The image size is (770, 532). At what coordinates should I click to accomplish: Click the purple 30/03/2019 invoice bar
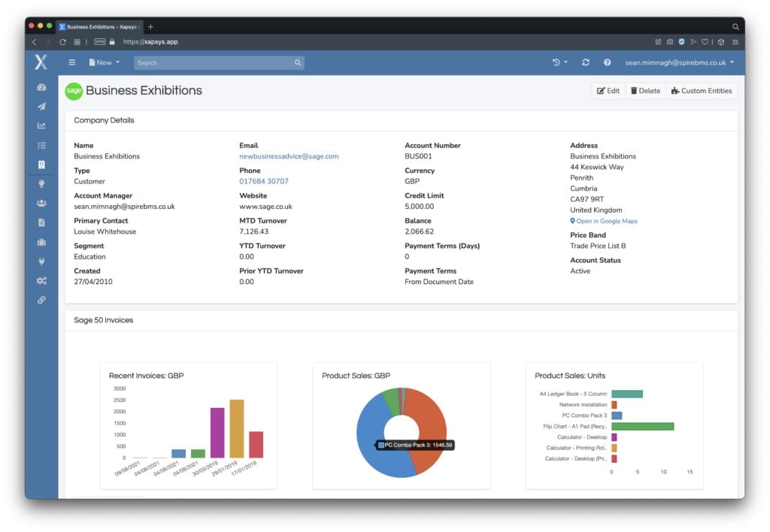[x=217, y=433]
